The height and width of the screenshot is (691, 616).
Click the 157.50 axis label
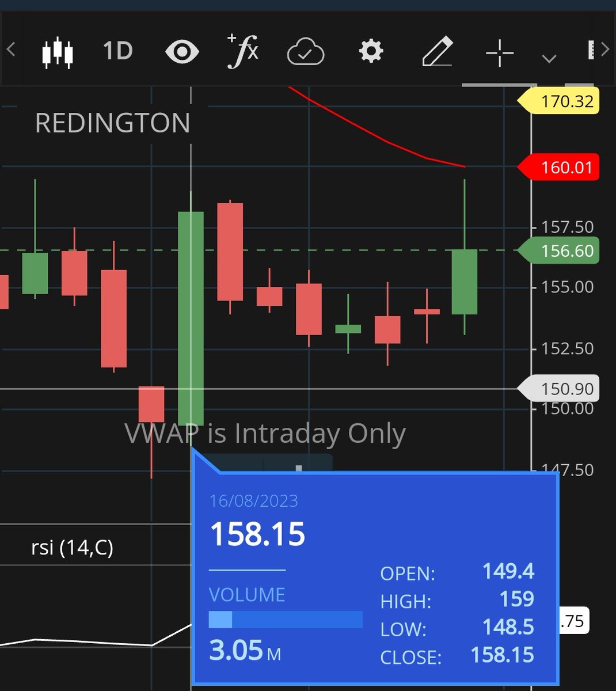click(567, 227)
